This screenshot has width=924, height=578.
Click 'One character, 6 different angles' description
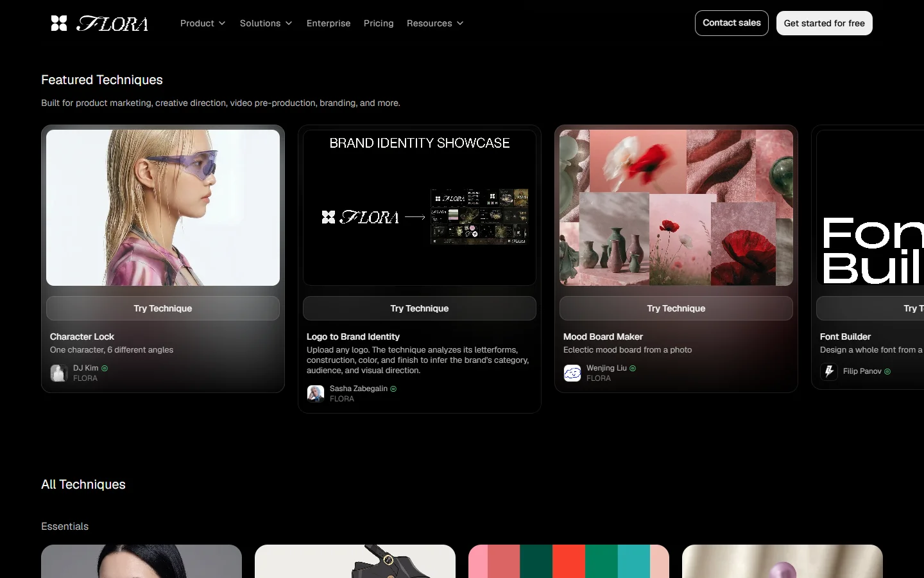click(x=112, y=350)
